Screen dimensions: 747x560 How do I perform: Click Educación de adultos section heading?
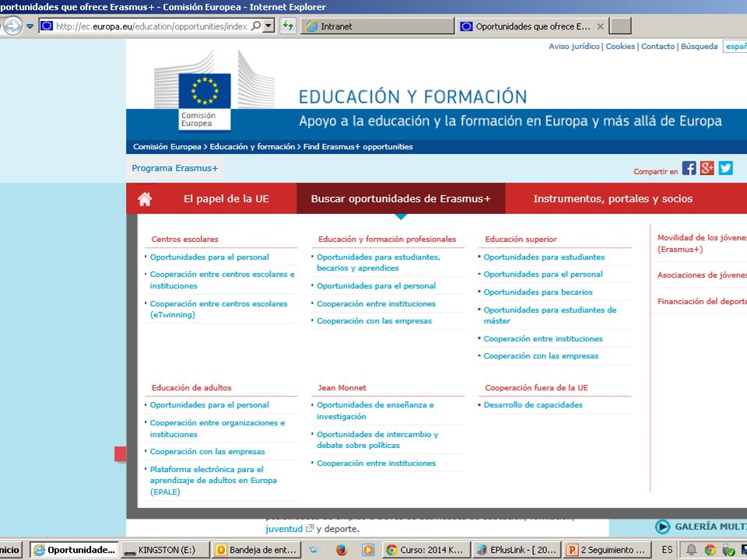coord(191,387)
